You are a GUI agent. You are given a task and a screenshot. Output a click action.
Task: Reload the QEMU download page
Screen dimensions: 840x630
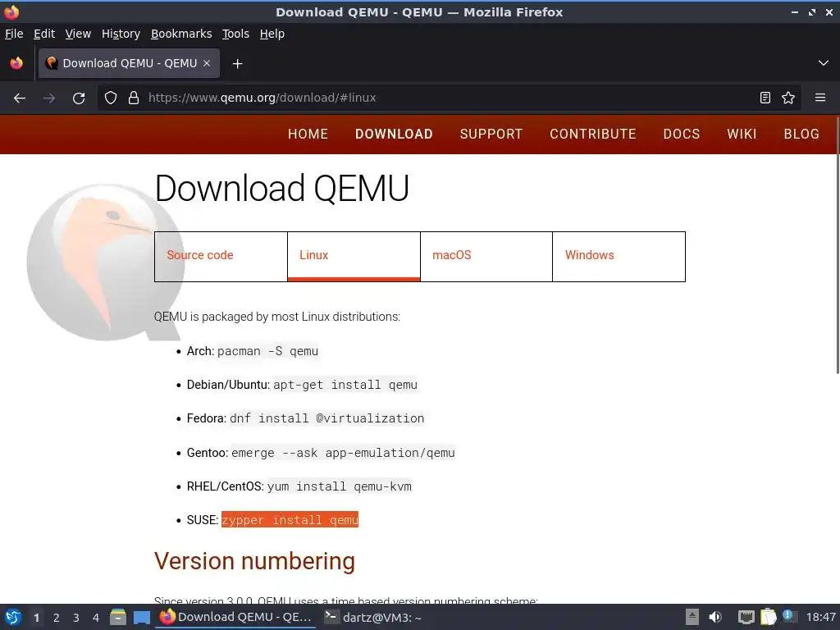pos(79,98)
